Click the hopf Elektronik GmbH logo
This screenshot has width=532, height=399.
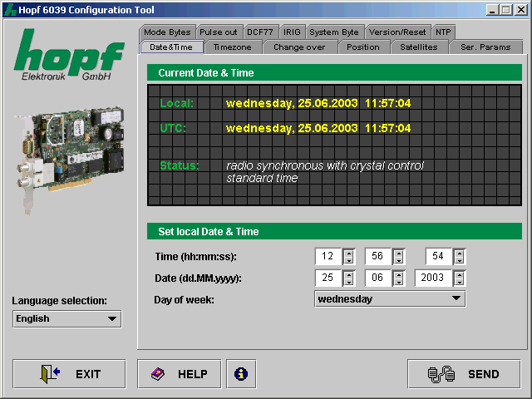point(68,55)
